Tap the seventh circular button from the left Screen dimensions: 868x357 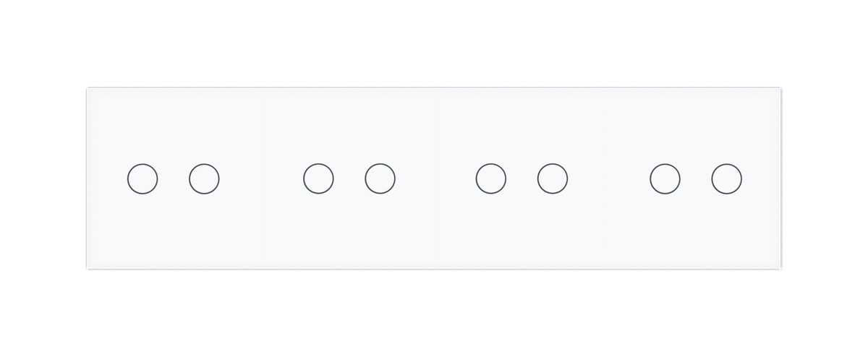point(665,178)
